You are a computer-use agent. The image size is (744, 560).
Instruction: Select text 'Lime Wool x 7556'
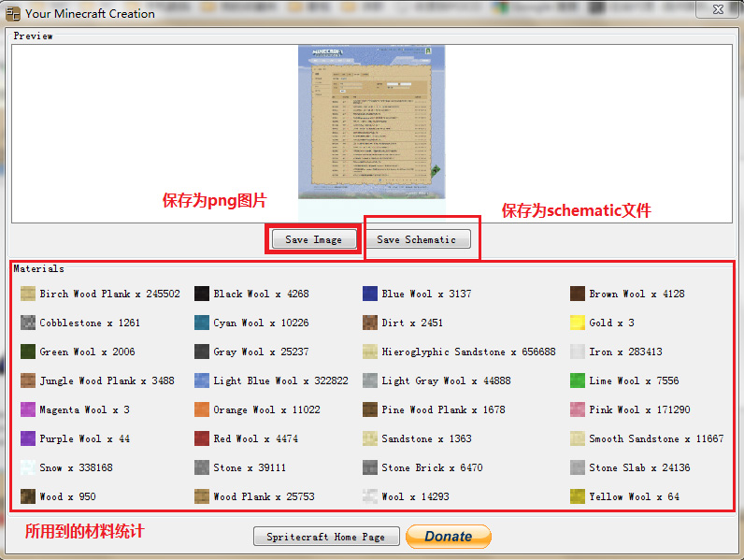[634, 381]
